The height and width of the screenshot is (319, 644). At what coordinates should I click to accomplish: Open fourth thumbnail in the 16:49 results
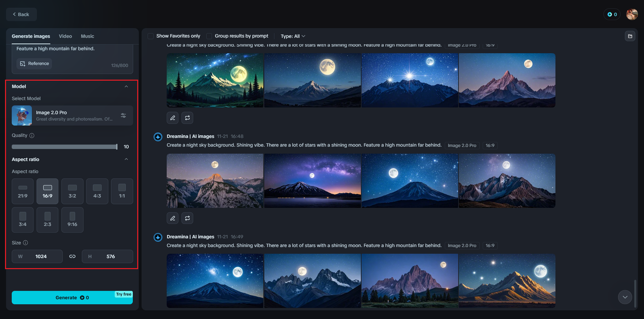pos(507,281)
